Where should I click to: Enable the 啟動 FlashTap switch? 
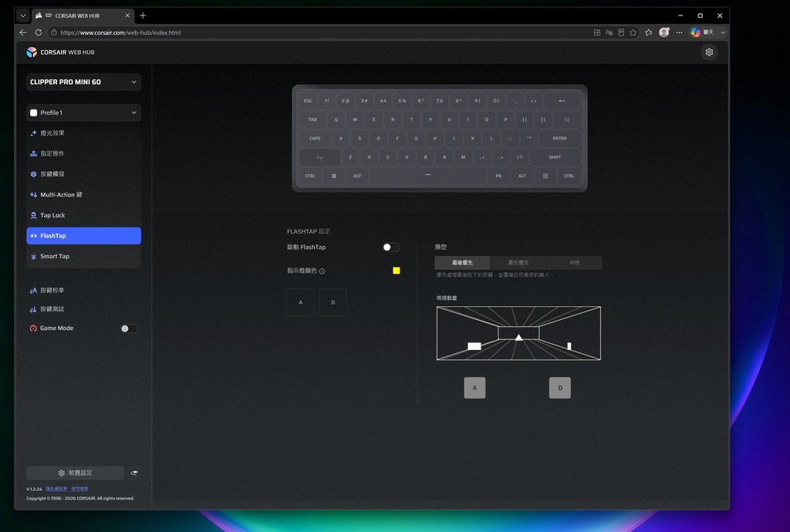(391, 247)
